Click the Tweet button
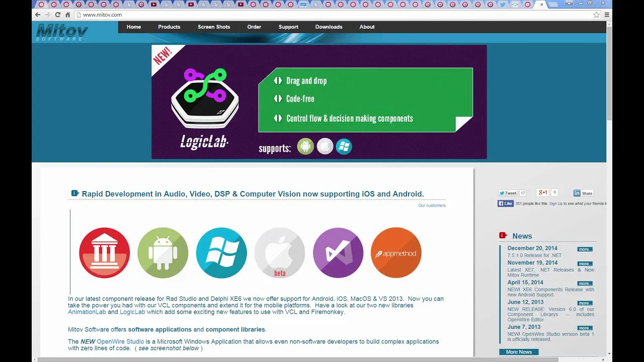This screenshot has height=362, width=644. click(x=508, y=193)
